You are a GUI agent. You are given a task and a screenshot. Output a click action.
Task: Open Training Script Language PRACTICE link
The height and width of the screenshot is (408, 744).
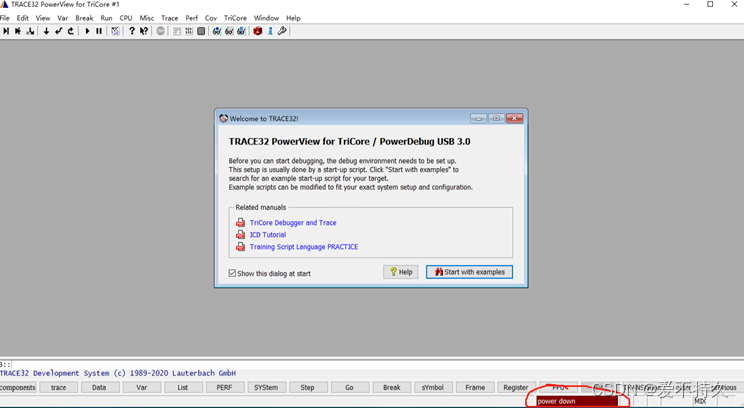pos(304,247)
